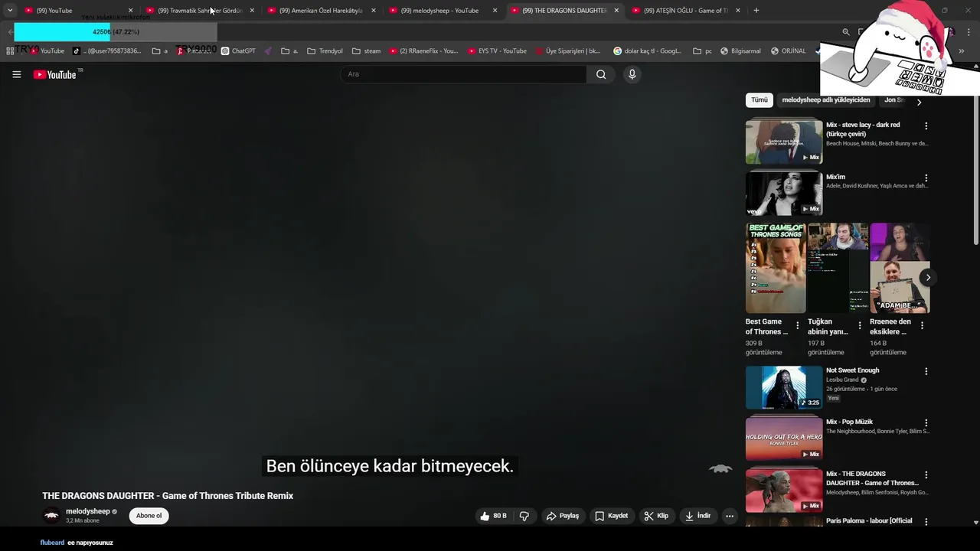
Task: Share the video with Paylaş
Action: click(x=562, y=516)
